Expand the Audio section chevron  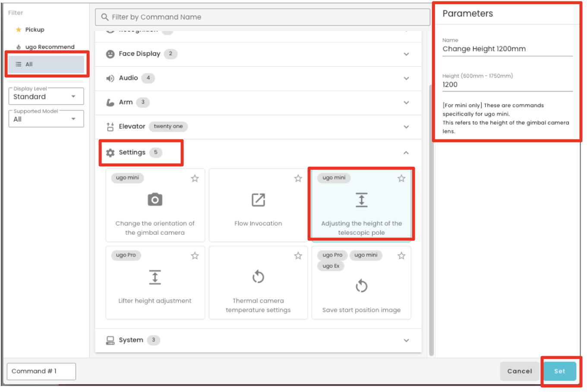pyautogui.click(x=406, y=79)
